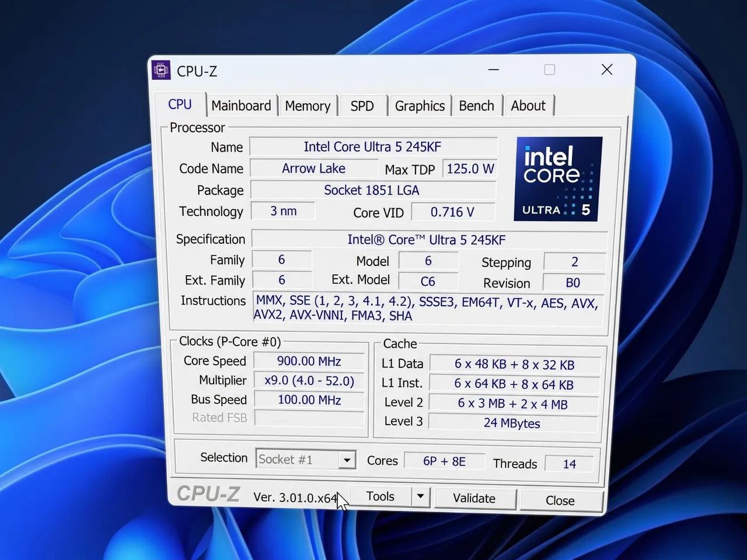This screenshot has width=747, height=560.
Task: Close CPU-Z with the X button
Action: pyautogui.click(x=607, y=69)
